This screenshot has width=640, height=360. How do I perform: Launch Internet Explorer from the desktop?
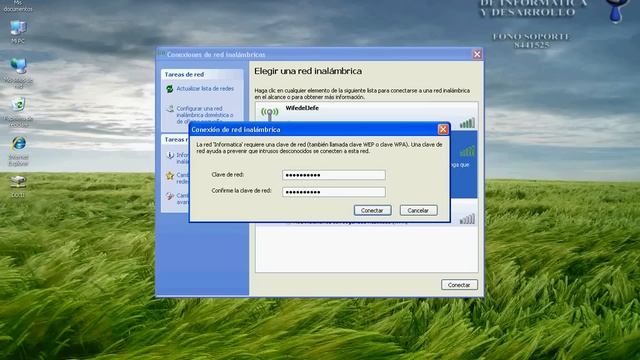[x=18, y=151]
